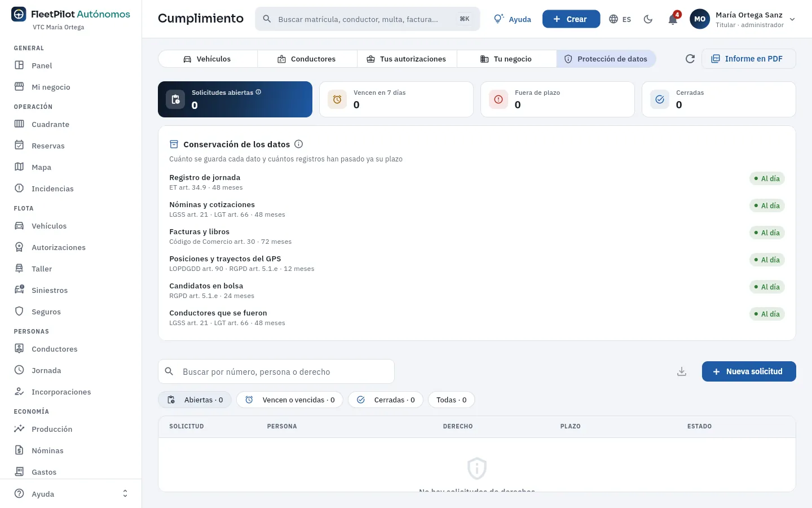Open Incidencias in sidebar
This screenshot has width=812, height=508.
[x=70, y=189]
